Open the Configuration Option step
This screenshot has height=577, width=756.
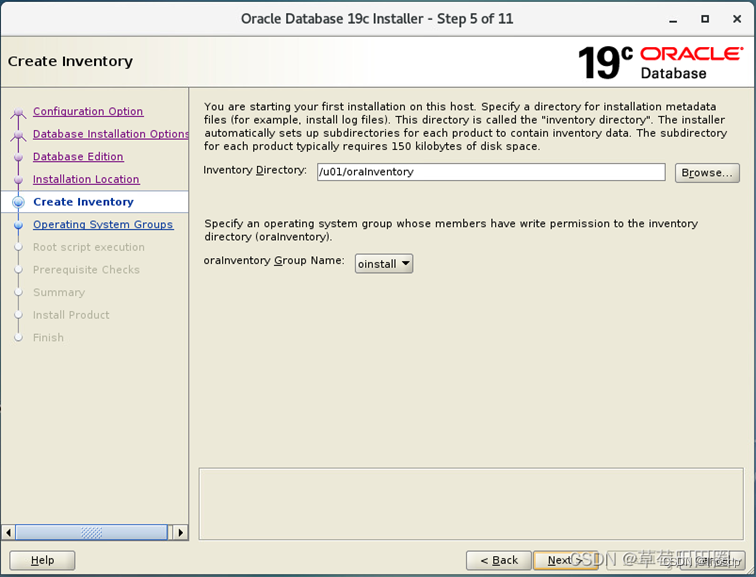coord(88,111)
